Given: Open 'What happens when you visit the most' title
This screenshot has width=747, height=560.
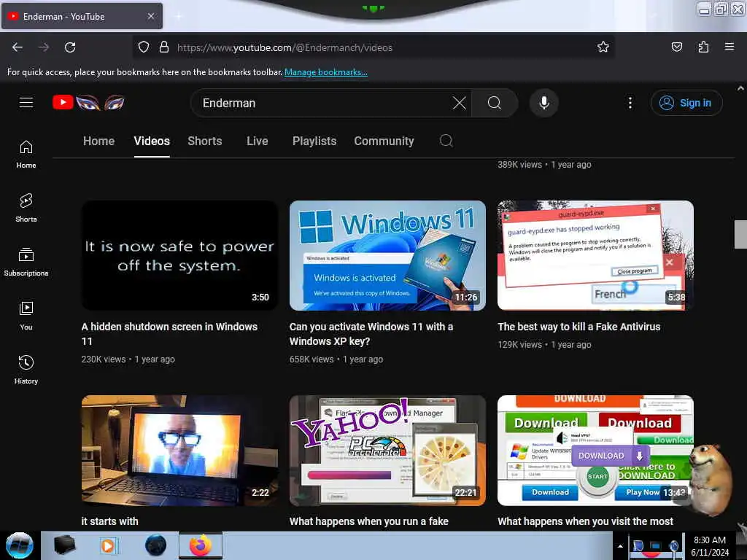Looking at the screenshot, I should 585,521.
